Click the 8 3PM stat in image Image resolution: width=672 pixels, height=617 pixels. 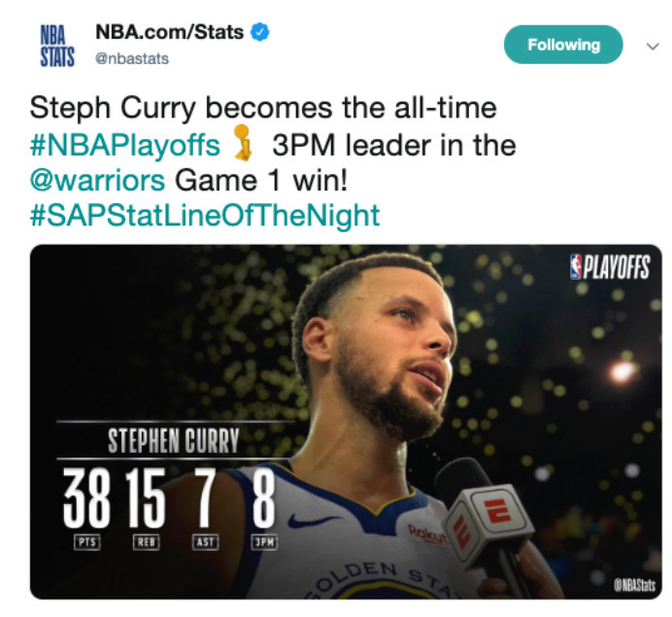[262, 500]
